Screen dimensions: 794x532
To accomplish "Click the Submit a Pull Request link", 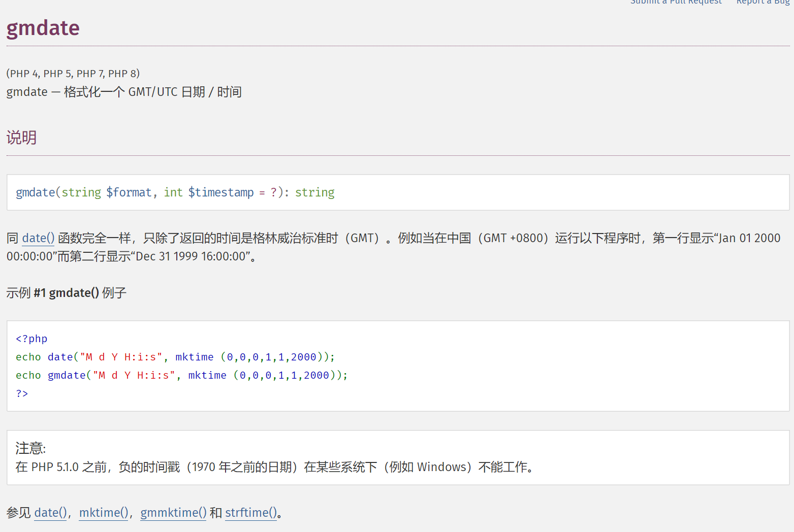I will click(x=676, y=3).
